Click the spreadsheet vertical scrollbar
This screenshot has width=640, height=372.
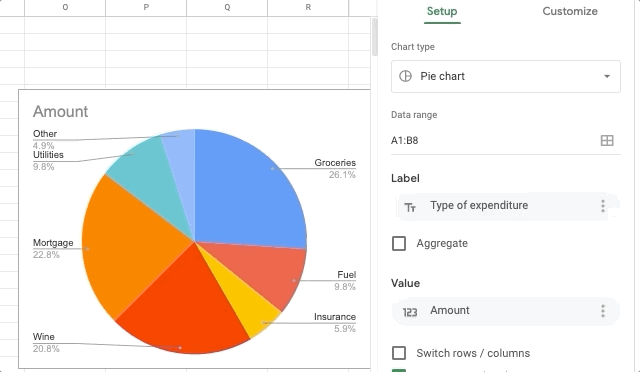click(x=375, y=37)
